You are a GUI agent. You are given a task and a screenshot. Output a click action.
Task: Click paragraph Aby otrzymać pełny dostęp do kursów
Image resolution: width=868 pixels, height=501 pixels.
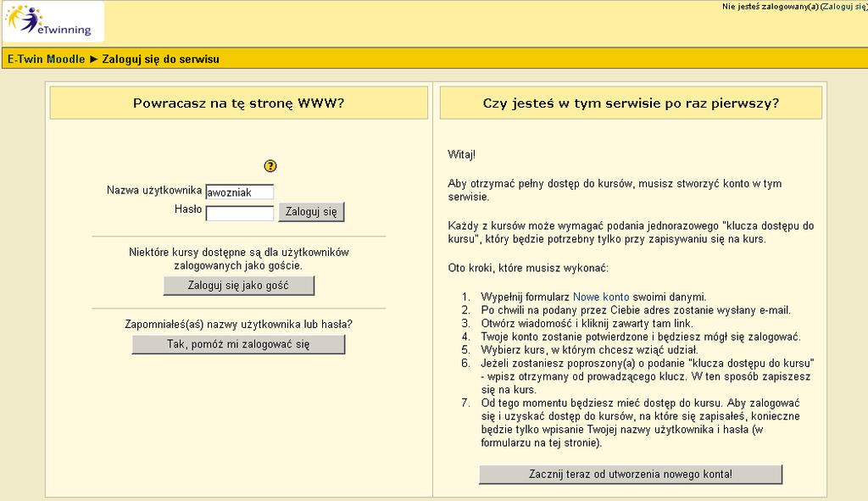tap(615, 190)
